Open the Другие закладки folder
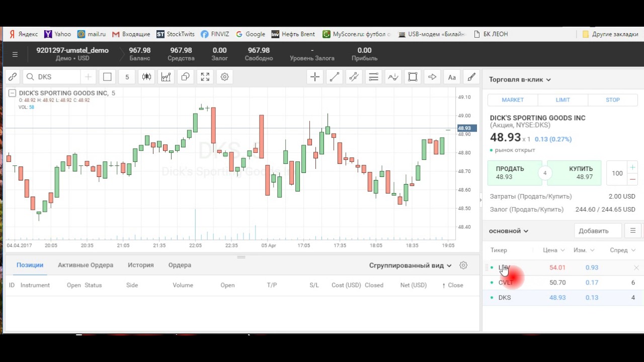Viewport: 644px width, 362px height. pos(610,34)
